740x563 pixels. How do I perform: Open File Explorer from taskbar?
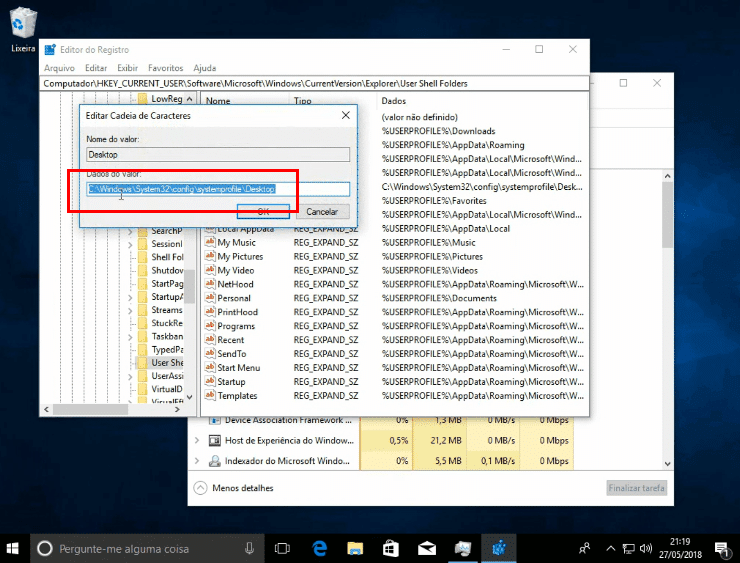coord(355,548)
